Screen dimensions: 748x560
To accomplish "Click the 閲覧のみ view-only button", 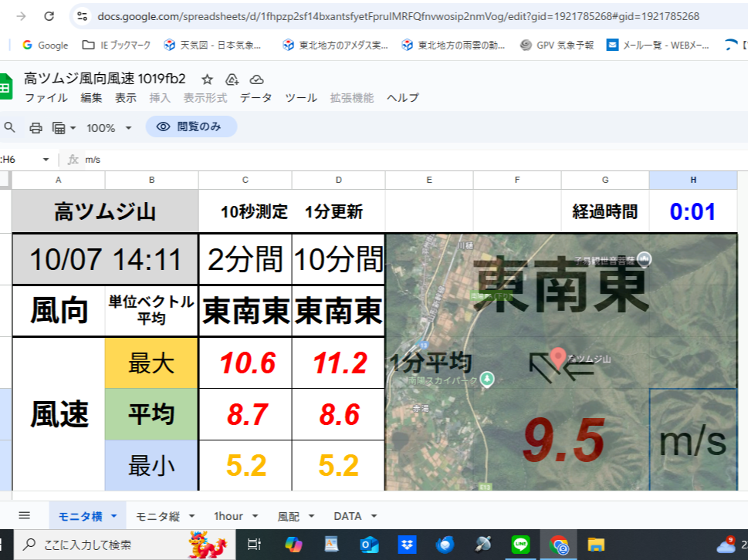I will point(191,127).
